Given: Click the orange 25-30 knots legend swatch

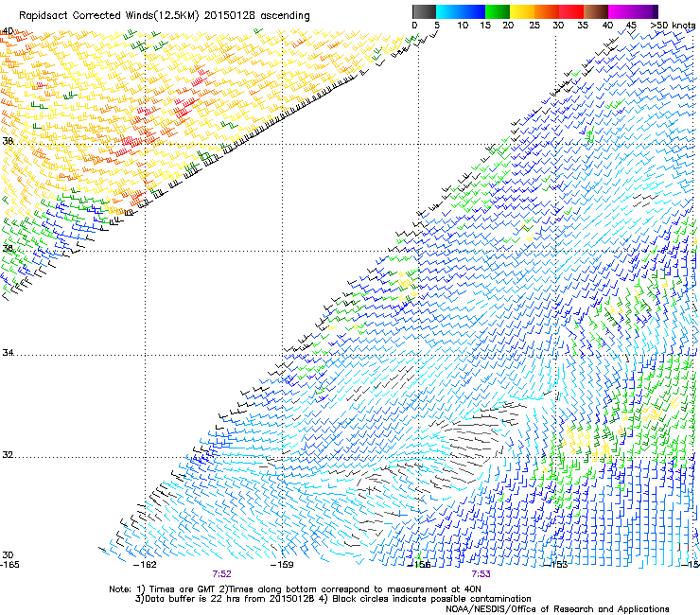Looking at the screenshot, I should pos(547,11).
